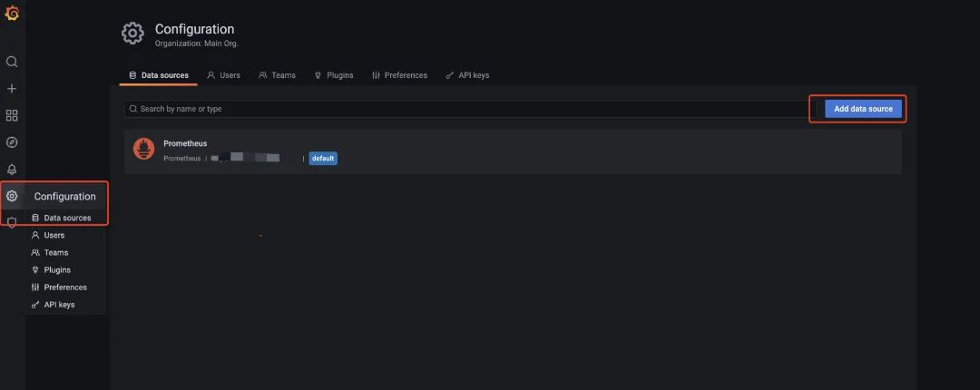The height and width of the screenshot is (390, 980).
Task: Select the API keys tab
Action: (467, 75)
